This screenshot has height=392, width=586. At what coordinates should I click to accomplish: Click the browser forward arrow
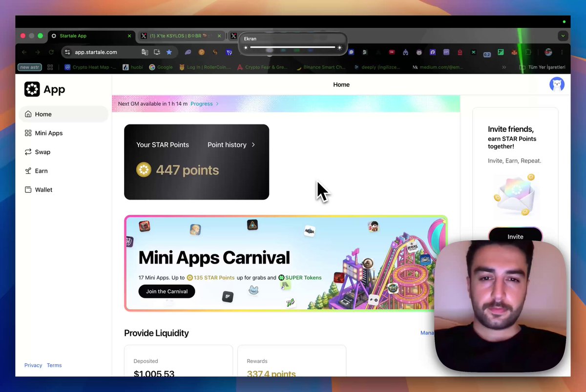pos(38,52)
